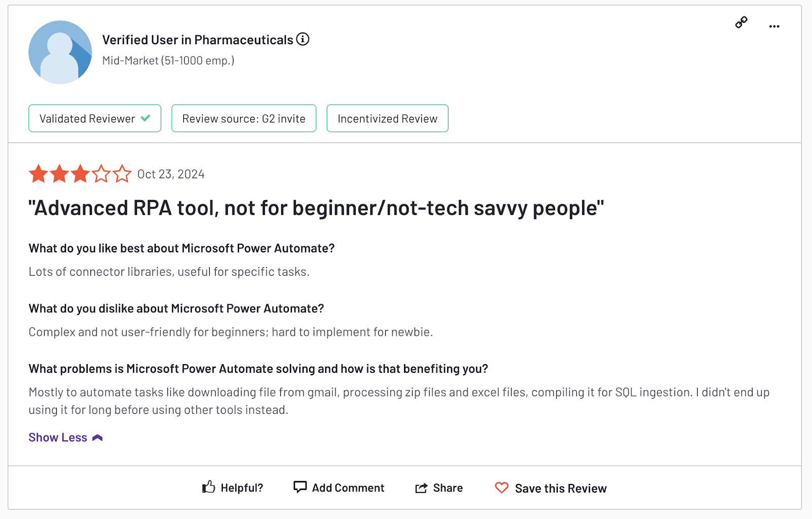The height and width of the screenshot is (519, 812).
Task: Expand the more options dropdown
Action: (x=774, y=26)
